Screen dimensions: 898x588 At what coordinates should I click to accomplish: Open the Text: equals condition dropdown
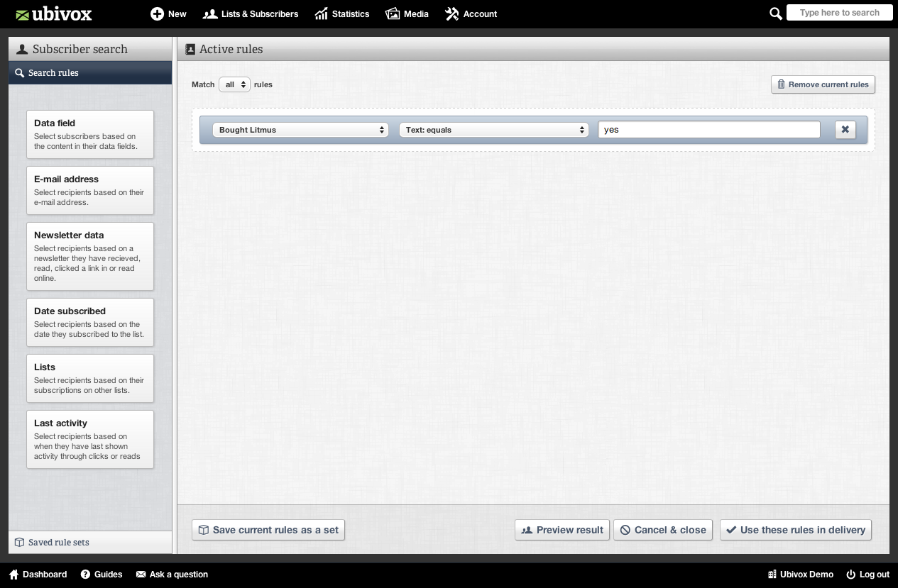click(x=493, y=130)
